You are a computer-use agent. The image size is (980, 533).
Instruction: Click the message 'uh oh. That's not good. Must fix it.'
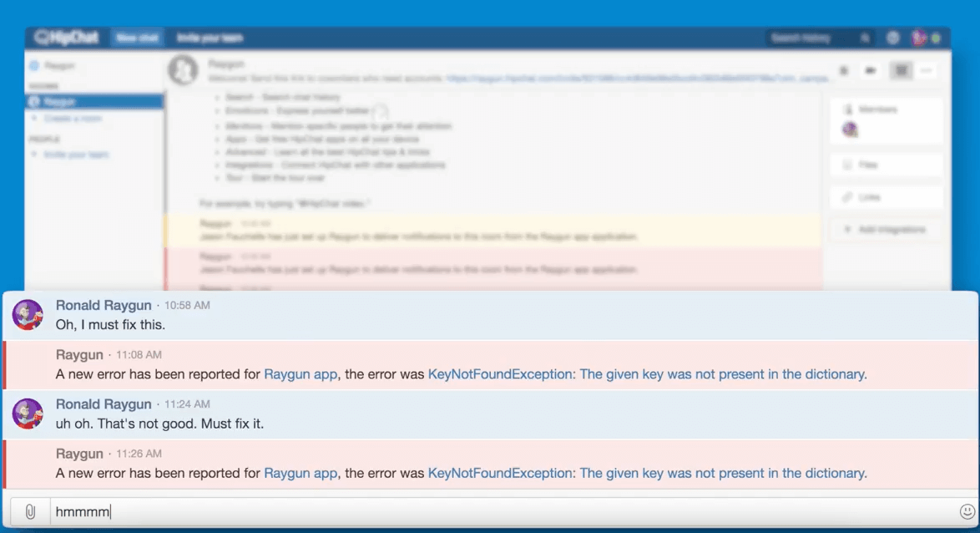tap(160, 424)
